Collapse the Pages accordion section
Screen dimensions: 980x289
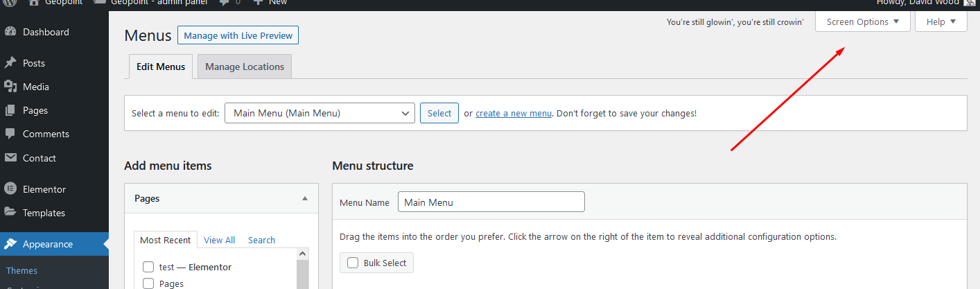click(x=304, y=198)
